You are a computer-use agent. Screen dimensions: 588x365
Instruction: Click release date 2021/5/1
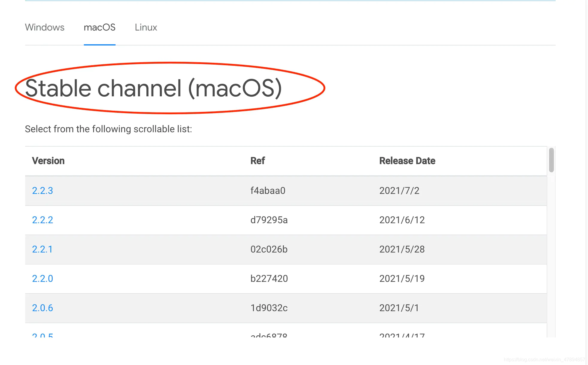399,308
